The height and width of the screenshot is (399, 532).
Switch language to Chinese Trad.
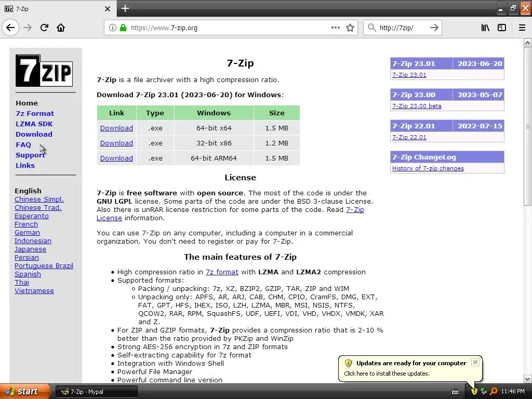(38, 207)
